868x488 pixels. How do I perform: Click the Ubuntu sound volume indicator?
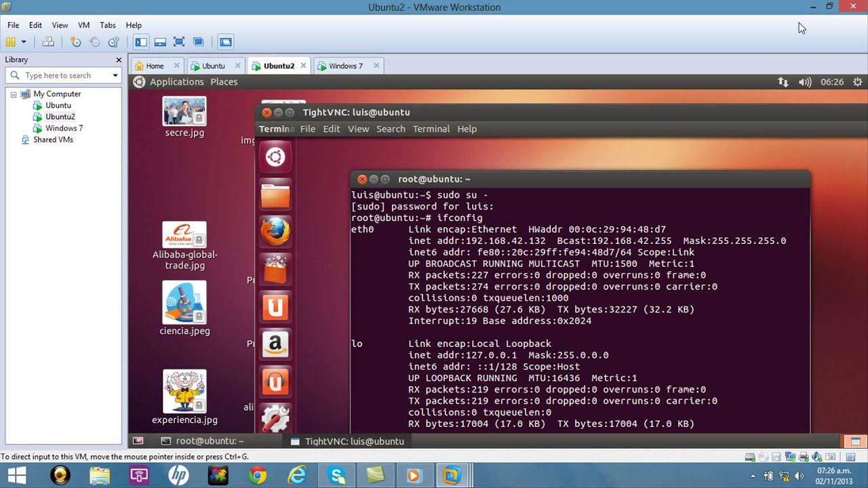click(805, 82)
